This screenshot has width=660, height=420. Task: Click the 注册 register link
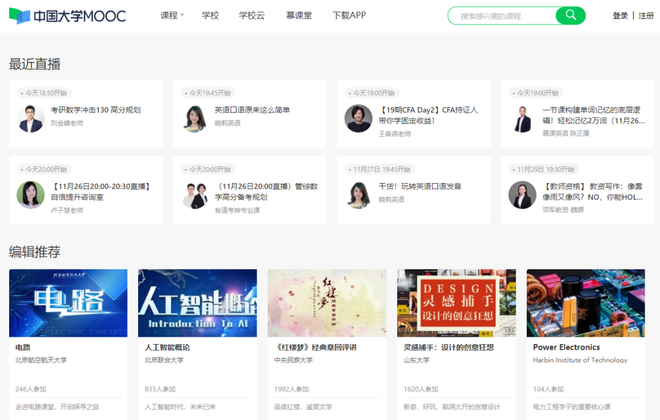[x=646, y=16]
